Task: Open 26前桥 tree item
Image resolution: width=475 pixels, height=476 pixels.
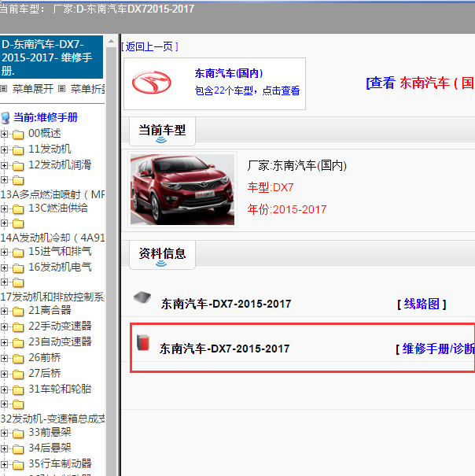Action: (x=44, y=358)
